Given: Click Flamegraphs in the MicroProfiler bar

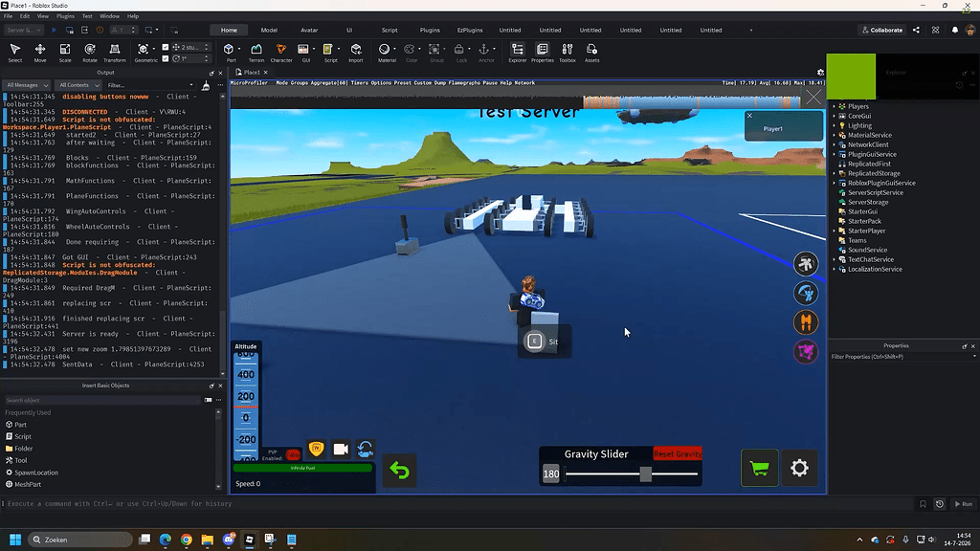Looking at the screenshot, I should (x=464, y=82).
